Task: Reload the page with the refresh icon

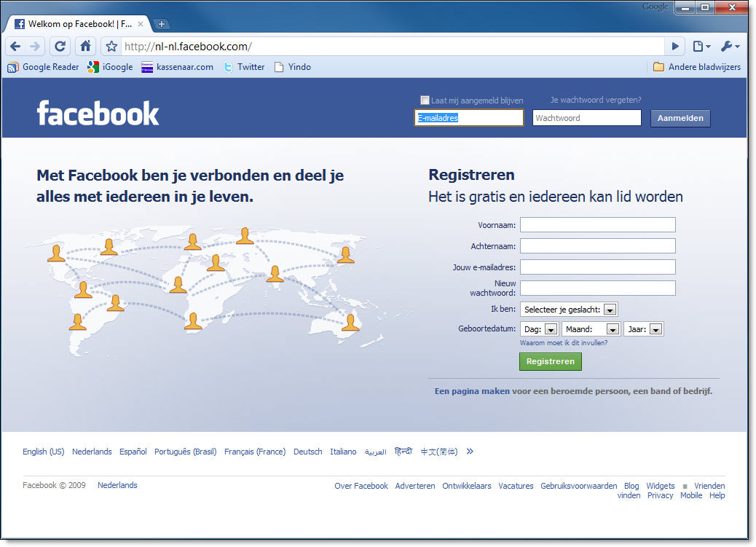Action: coord(60,47)
